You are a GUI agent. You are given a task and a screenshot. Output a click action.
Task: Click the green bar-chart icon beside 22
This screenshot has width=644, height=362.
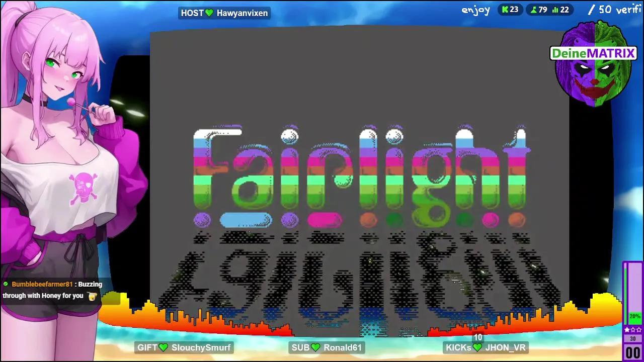(x=555, y=10)
